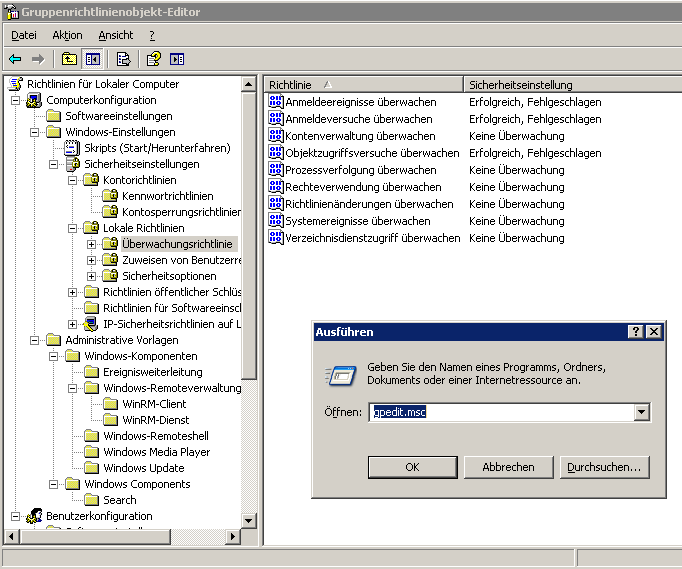Image resolution: width=682 pixels, height=569 pixels.
Task: Click the IP-Sicherheitsrichtlinien icon
Action: click(90, 324)
